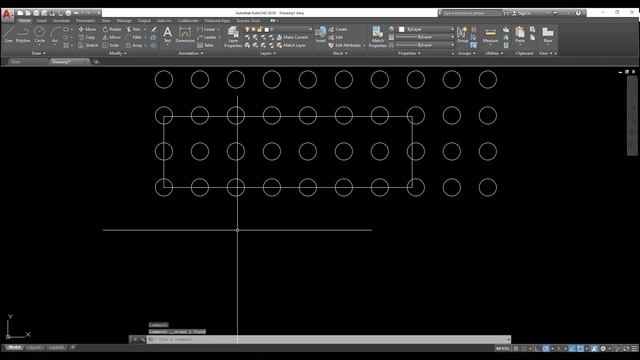Toggle MODEL space in status bar
The image size is (640, 360).
(503, 349)
